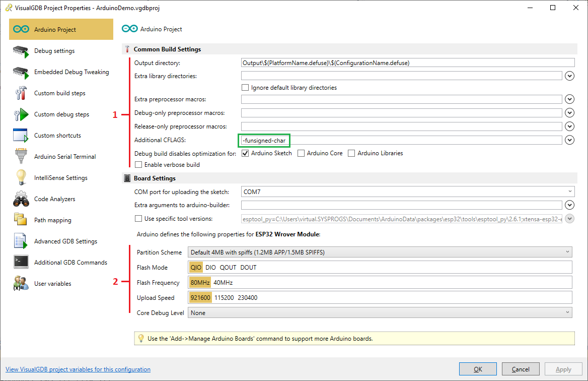Click the Path mapping folders icon
Image resolution: width=588 pixels, height=381 pixels.
21,220
